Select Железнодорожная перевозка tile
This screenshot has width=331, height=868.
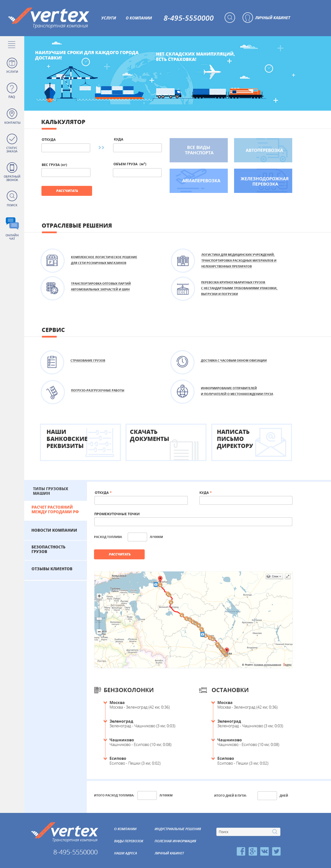(263, 181)
